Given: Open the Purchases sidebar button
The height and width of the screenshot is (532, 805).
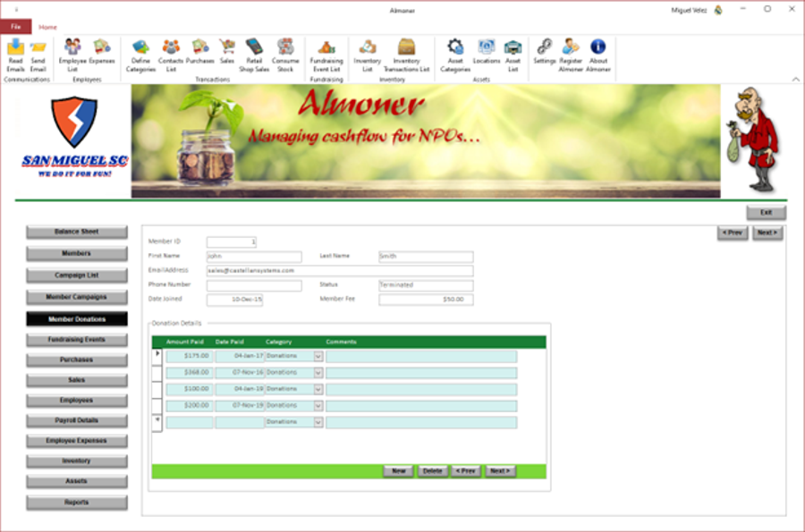Looking at the screenshot, I should pos(77,359).
